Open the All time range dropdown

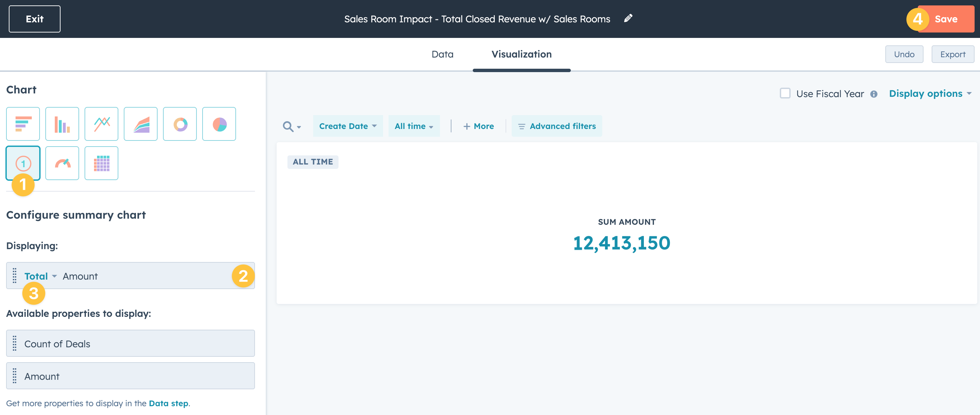(414, 126)
